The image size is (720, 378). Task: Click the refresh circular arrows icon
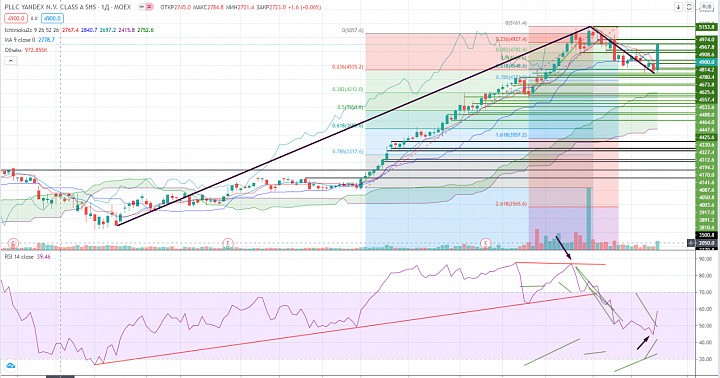(689, 7)
